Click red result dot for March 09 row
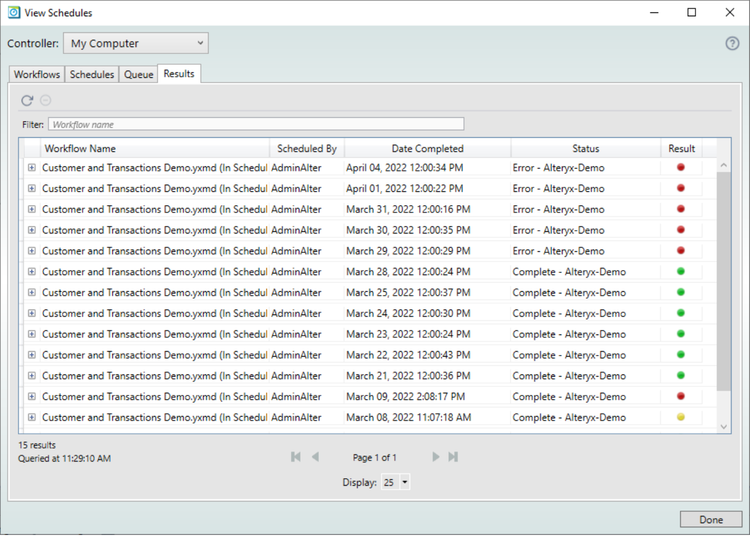750x536 pixels. (681, 396)
